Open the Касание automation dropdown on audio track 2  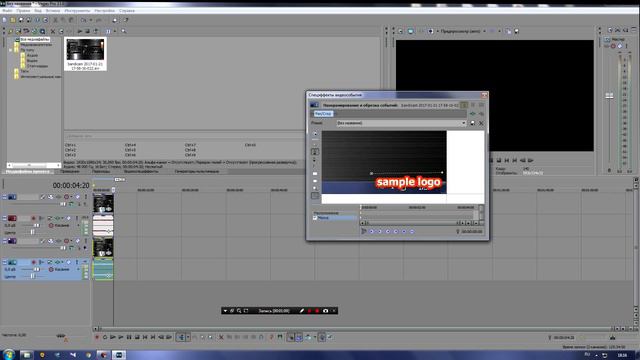[x=78, y=225]
